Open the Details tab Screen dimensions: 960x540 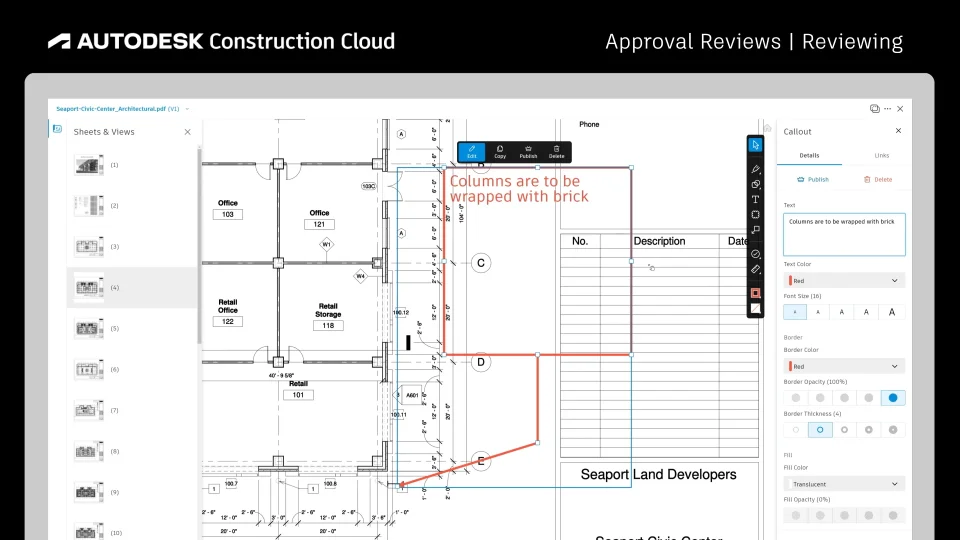point(809,156)
